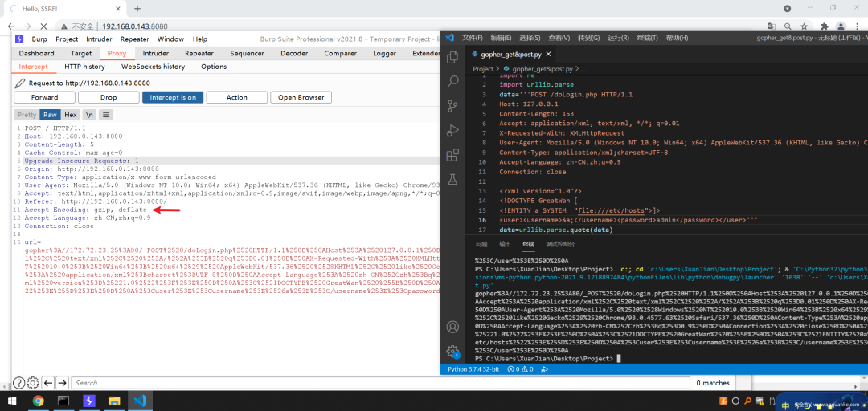This screenshot has height=411, width=868.
Task: Open the Burp menu
Action: pyautogui.click(x=39, y=39)
